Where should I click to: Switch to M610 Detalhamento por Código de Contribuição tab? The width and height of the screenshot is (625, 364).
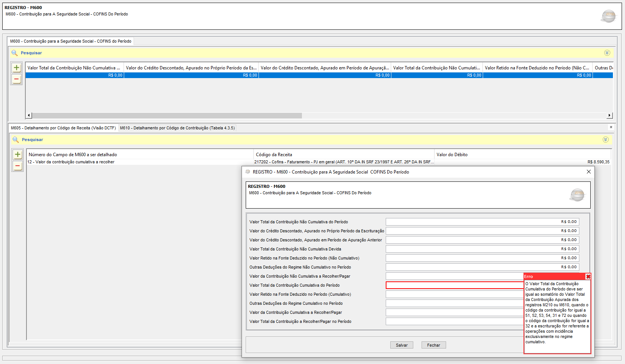click(x=177, y=128)
